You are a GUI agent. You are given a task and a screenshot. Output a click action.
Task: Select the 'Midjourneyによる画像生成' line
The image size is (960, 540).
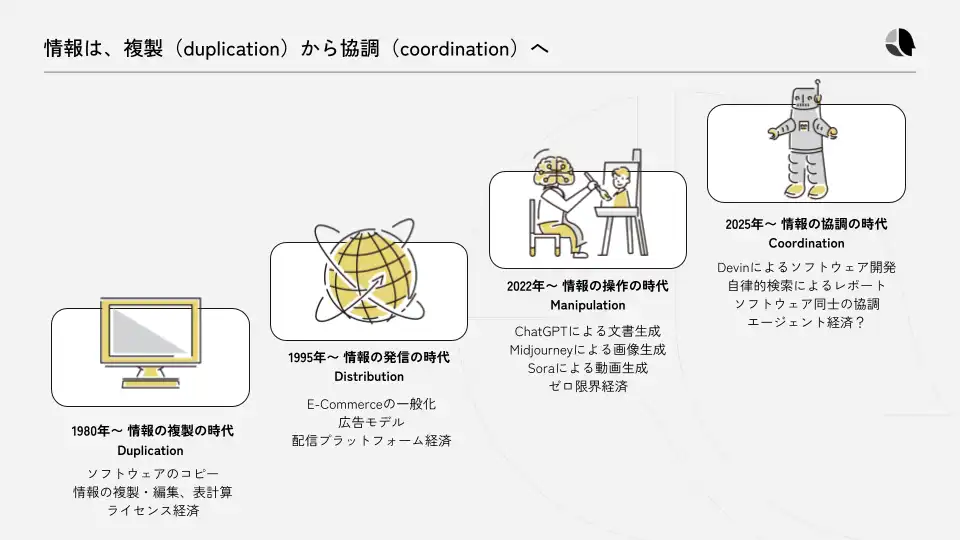[587, 350]
